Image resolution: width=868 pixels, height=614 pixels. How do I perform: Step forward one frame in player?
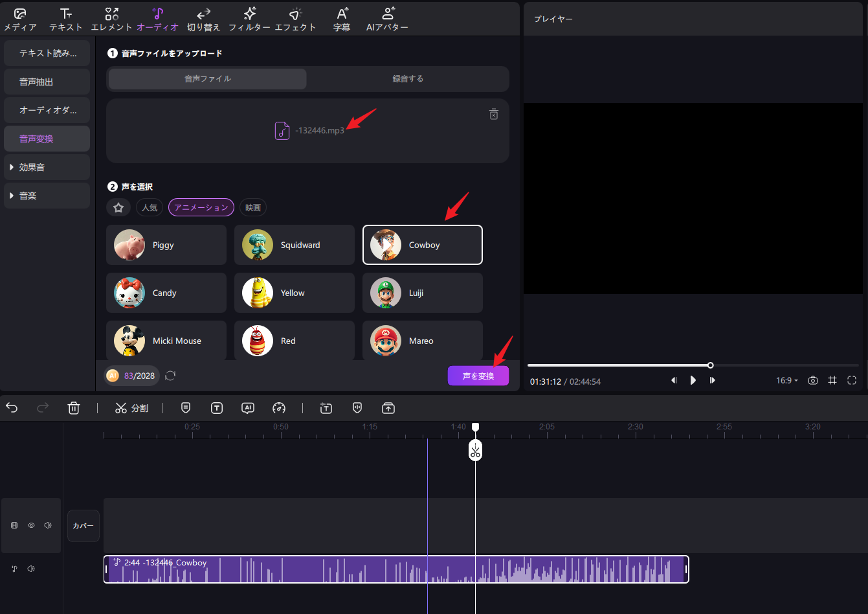click(x=713, y=380)
